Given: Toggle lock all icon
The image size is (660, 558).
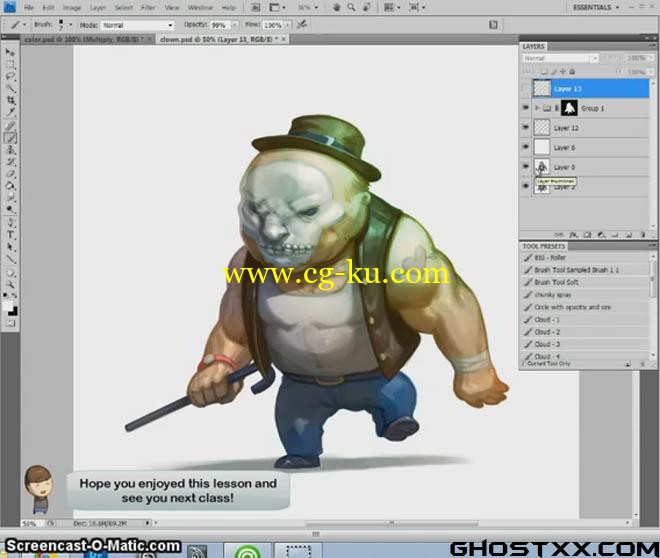Looking at the screenshot, I should (x=572, y=72).
